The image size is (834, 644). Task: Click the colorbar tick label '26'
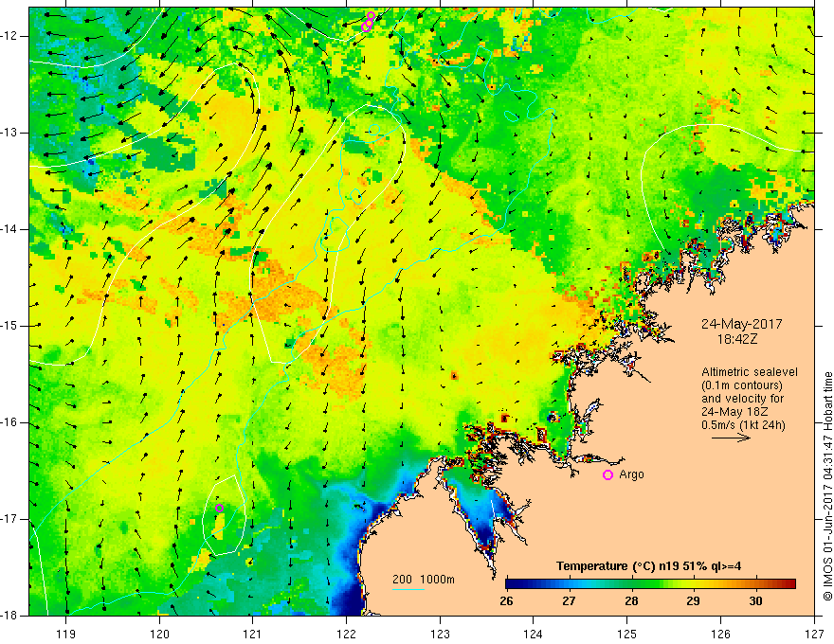(507, 601)
